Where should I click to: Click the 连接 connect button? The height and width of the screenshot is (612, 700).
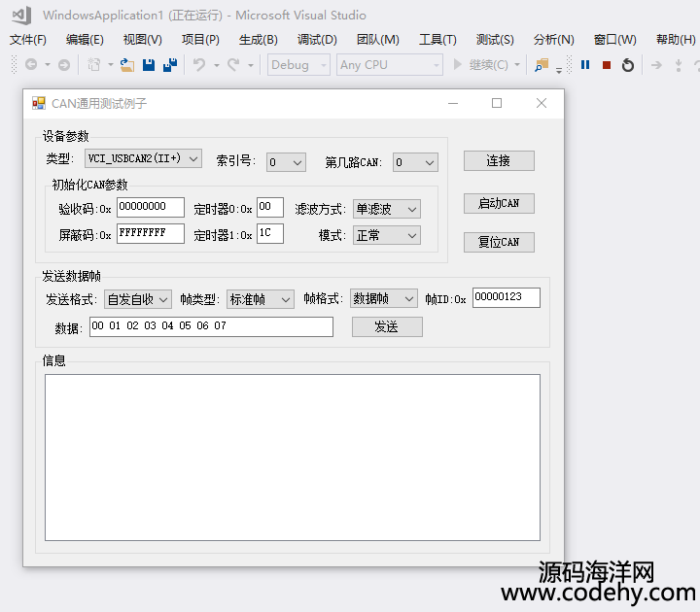click(499, 160)
